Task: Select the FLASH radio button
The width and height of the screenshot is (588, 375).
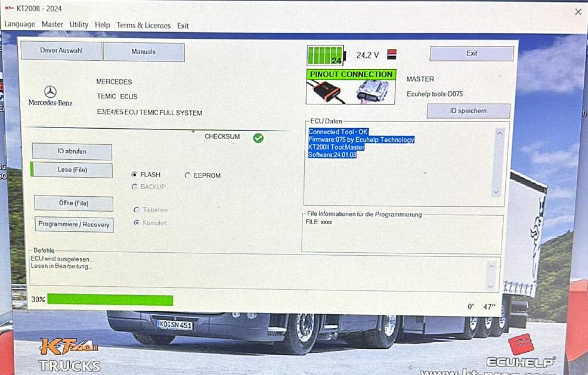Action: pos(134,175)
